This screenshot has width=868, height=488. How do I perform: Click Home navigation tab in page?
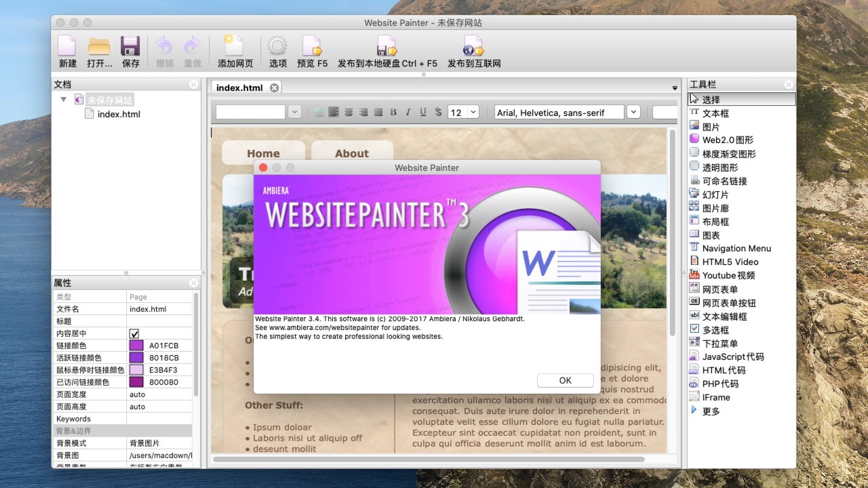[263, 153]
